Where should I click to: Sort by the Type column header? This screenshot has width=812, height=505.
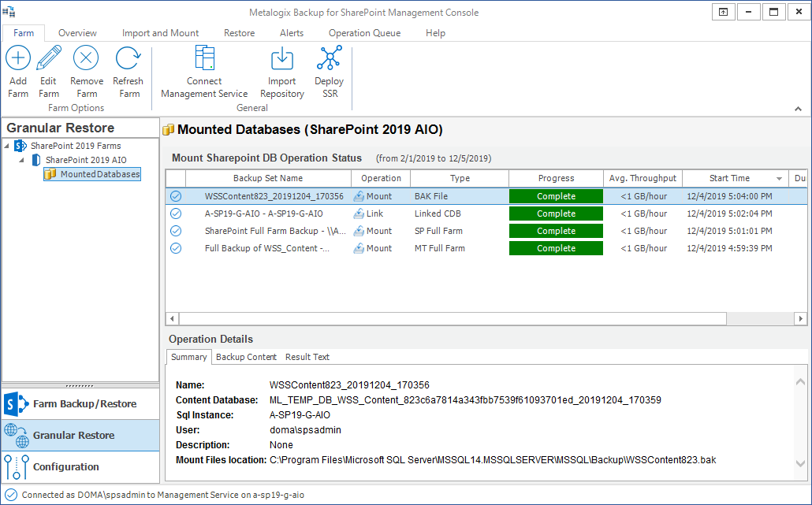click(460, 178)
